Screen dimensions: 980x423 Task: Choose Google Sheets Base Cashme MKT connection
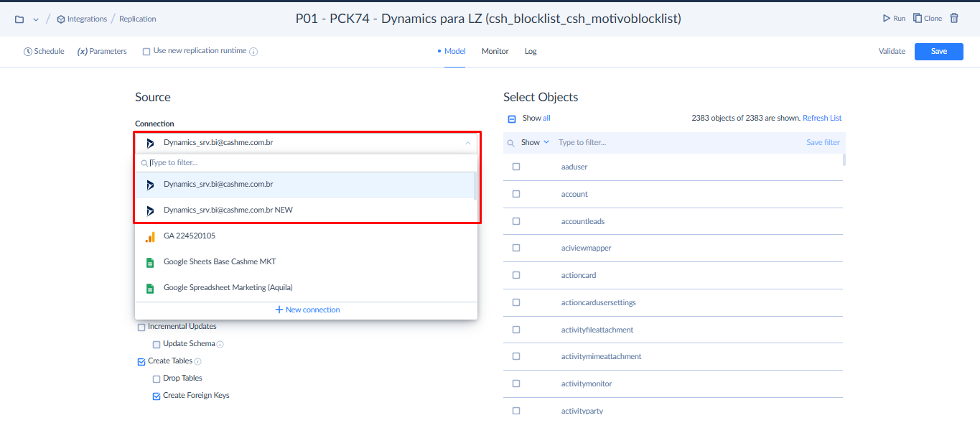[x=220, y=262]
